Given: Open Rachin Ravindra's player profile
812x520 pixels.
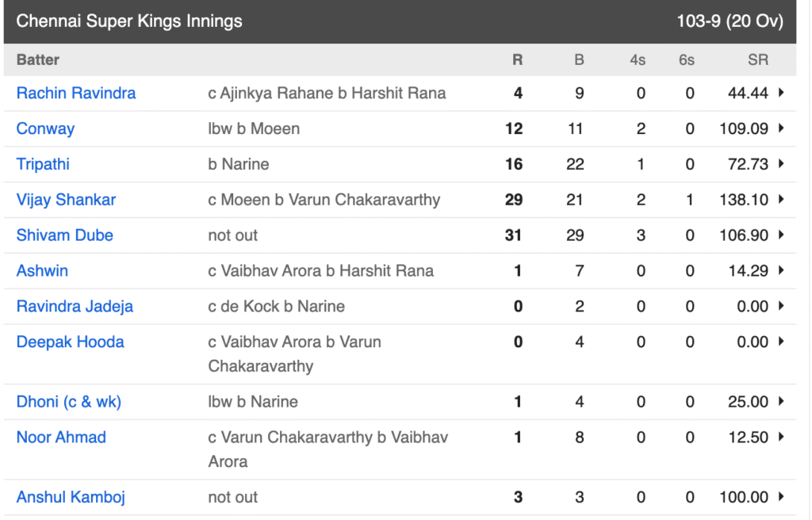Looking at the screenshot, I should 76,94.
